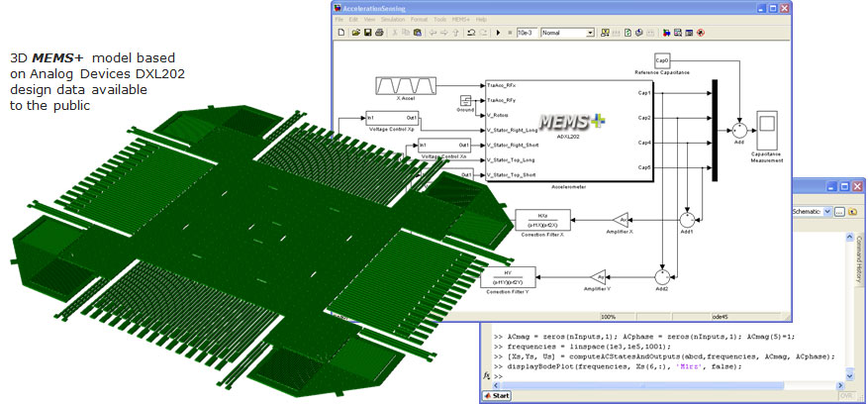Click the New model icon in AccelerationSensing toolbar

(x=341, y=33)
